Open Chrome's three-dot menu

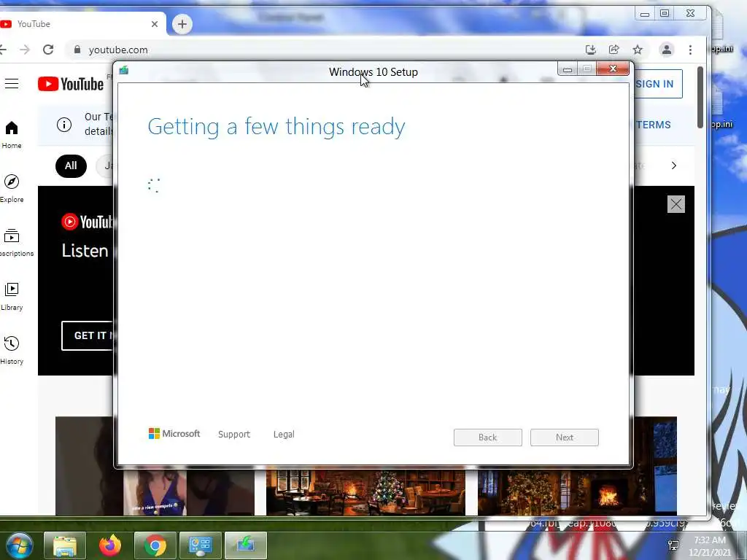click(x=690, y=50)
